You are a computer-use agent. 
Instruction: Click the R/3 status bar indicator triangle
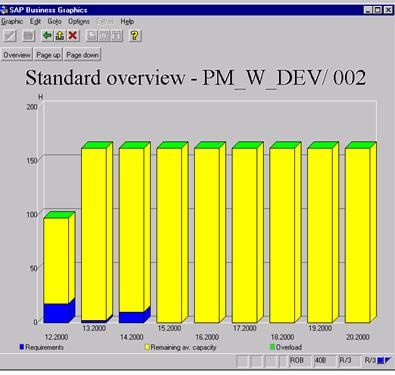(388, 360)
